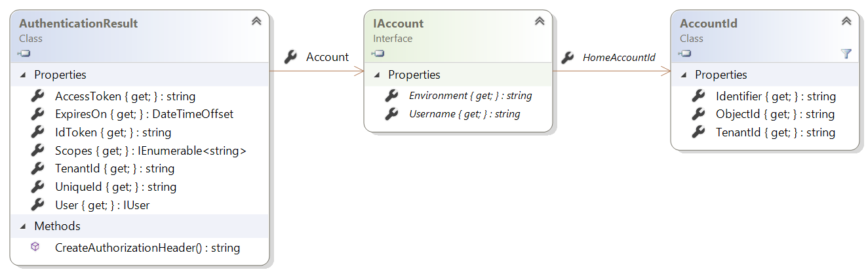Collapse Properties section in AuthenticationResult
This screenshot has height=274, width=868.
24,75
